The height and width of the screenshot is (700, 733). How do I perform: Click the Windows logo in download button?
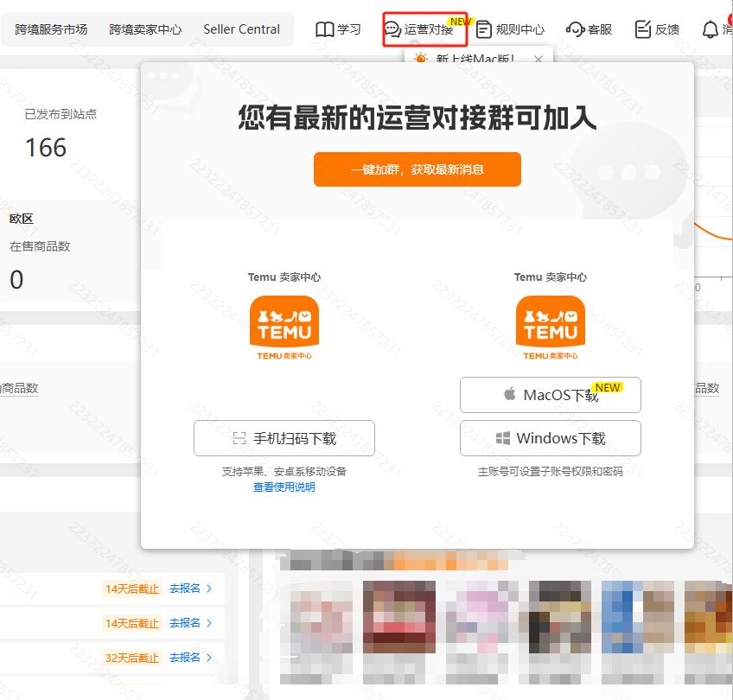(x=503, y=438)
